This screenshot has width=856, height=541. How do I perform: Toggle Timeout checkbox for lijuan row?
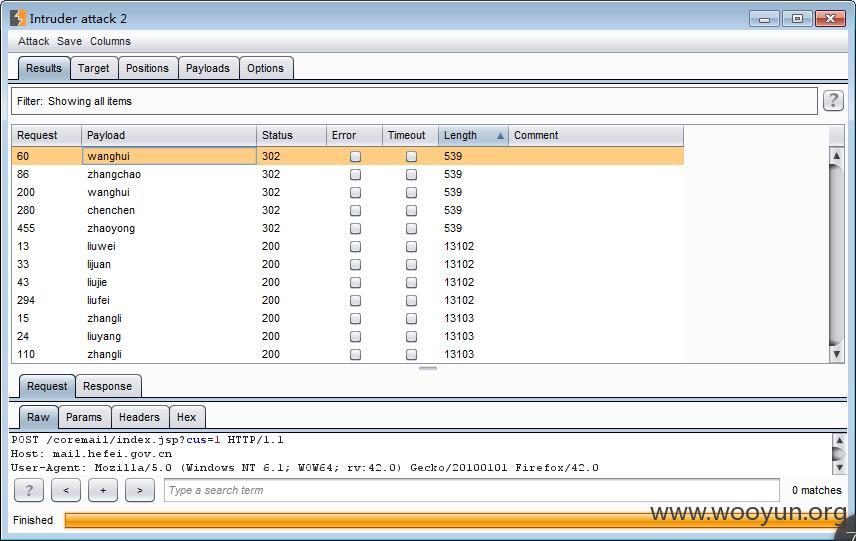pos(412,265)
